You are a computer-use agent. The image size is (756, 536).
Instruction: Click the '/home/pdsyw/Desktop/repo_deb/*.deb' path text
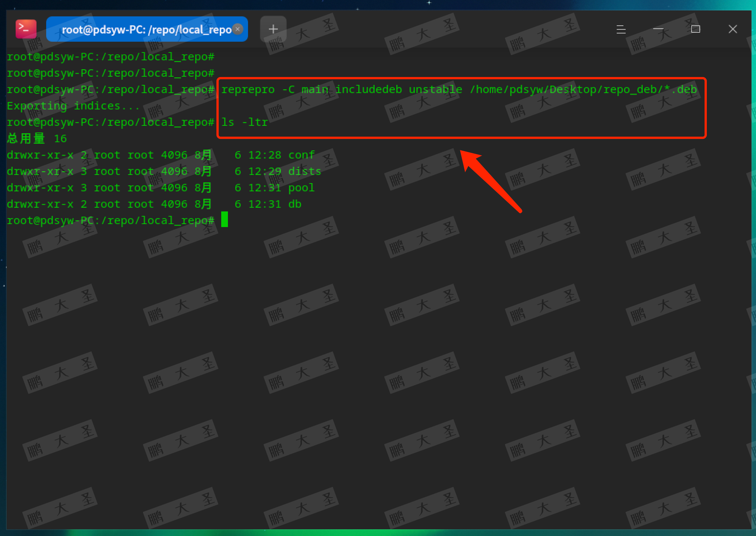pyautogui.click(x=583, y=90)
